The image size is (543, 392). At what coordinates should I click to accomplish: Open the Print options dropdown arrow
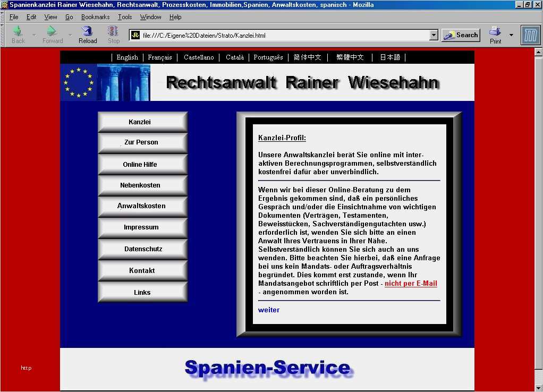(511, 35)
